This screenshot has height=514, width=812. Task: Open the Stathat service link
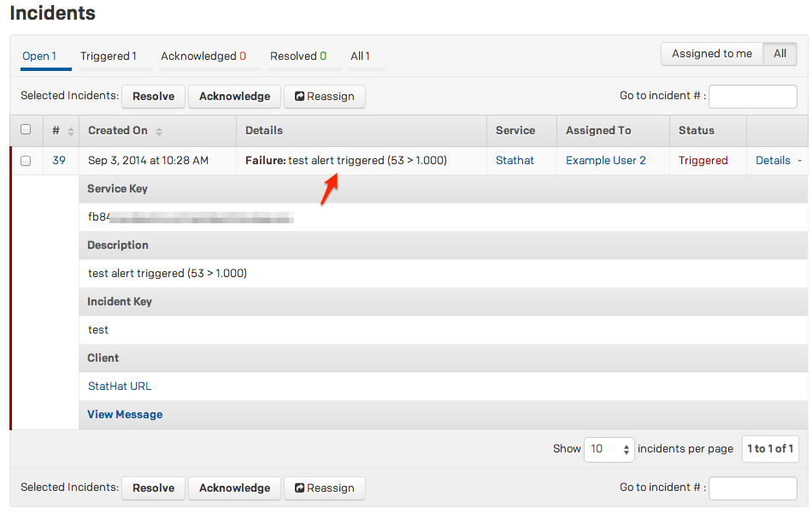click(515, 161)
